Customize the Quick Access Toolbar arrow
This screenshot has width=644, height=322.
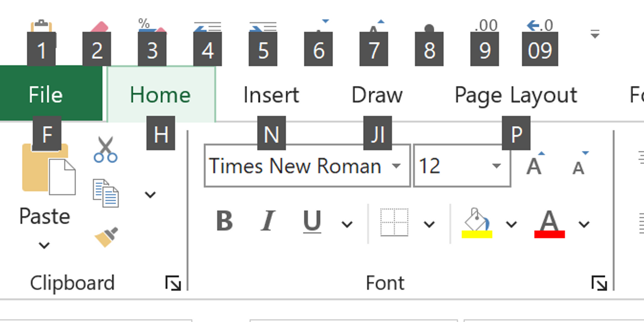click(595, 35)
